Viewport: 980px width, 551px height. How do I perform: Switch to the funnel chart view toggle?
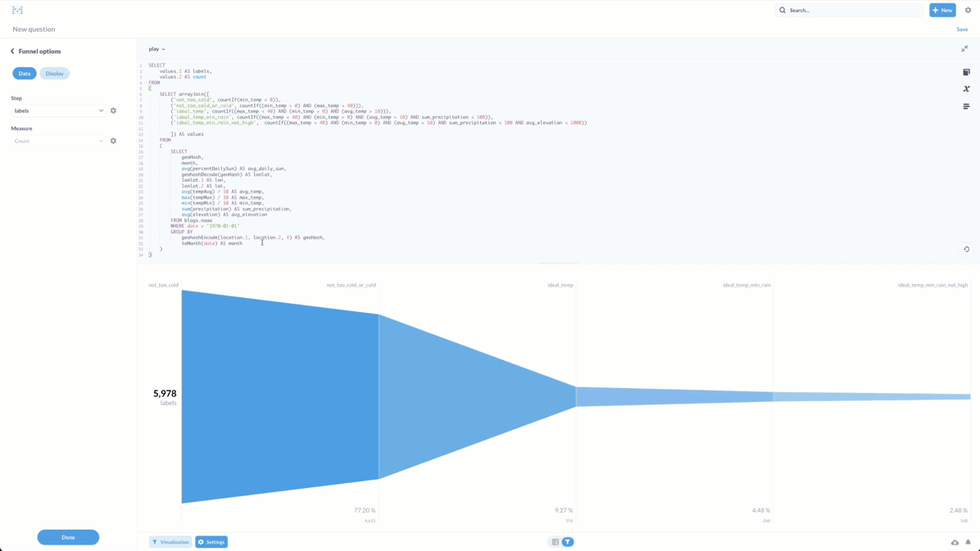[x=567, y=542]
